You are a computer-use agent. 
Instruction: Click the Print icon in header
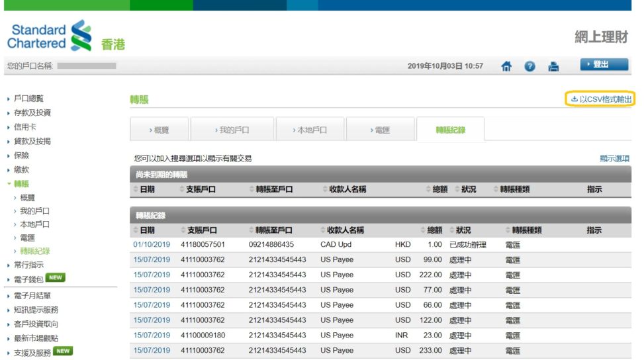point(553,66)
